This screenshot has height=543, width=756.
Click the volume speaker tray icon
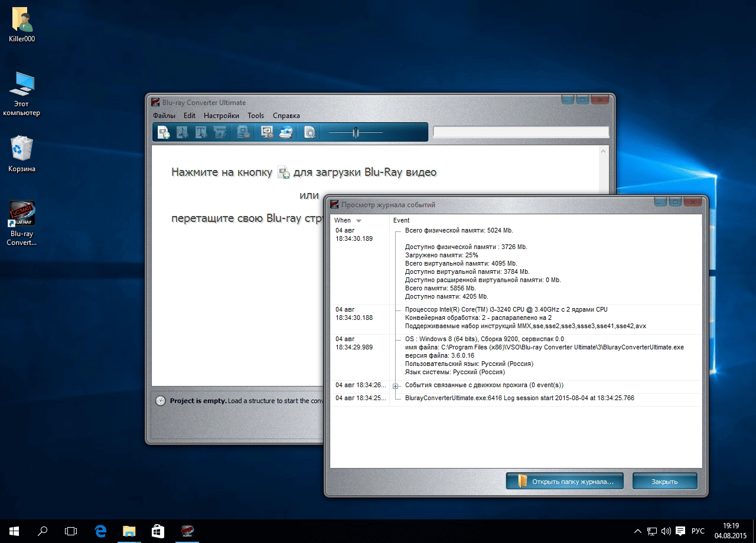[666, 531]
